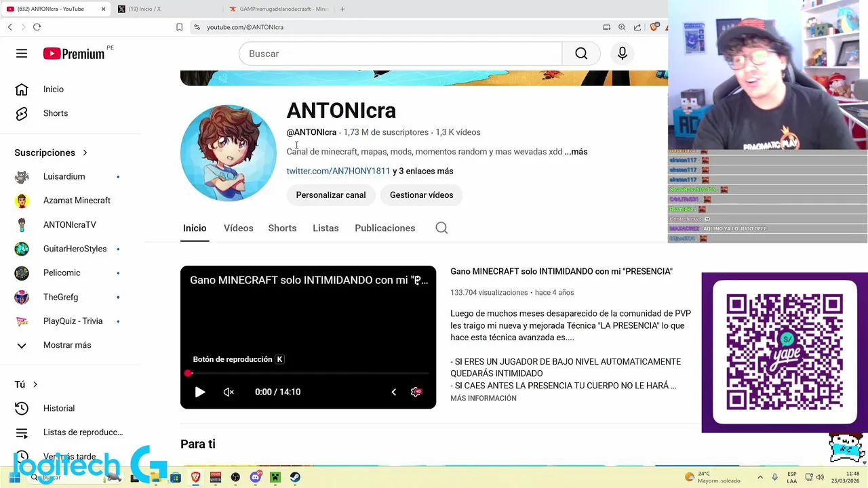This screenshot has width=868, height=488.
Task: Open the Suscripciones section chevron
Action: point(85,153)
